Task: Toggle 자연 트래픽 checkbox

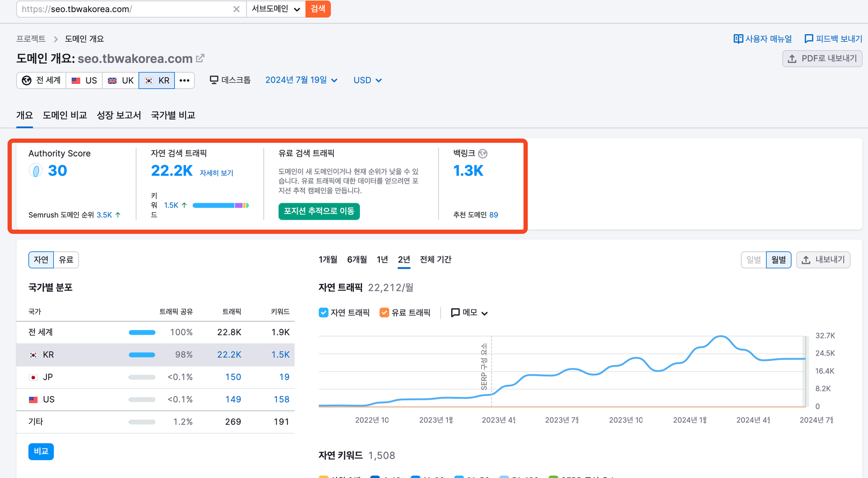Action: pyautogui.click(x=323, y=313)
